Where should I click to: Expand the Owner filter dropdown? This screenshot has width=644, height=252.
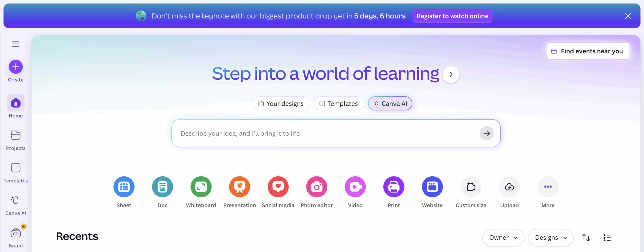[503, 238]
